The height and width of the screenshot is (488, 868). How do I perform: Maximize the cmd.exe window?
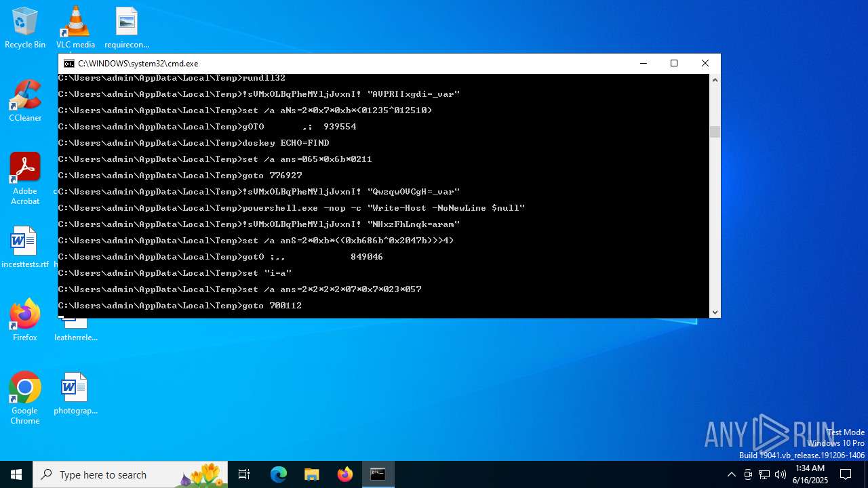pos(674,63)
